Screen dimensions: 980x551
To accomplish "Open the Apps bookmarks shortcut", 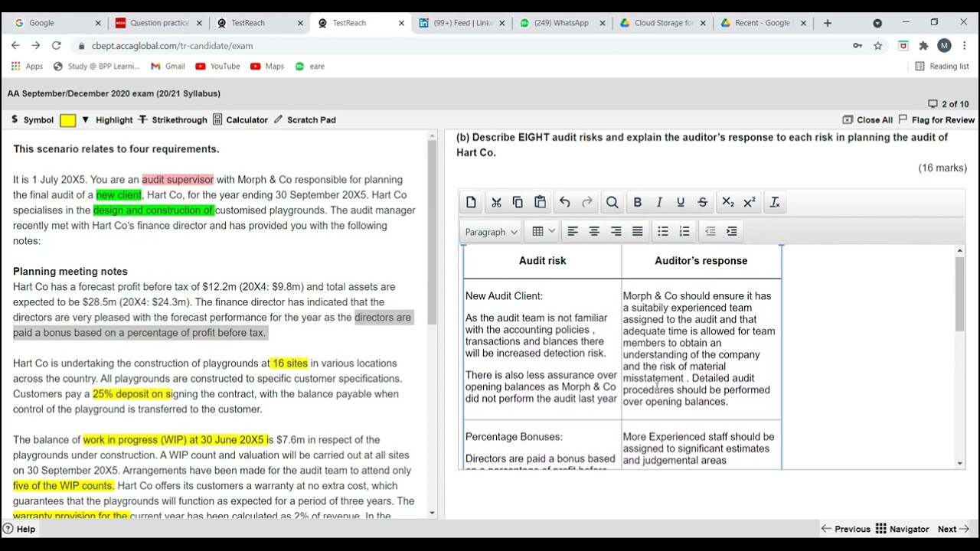I will [x=27, y=67].
